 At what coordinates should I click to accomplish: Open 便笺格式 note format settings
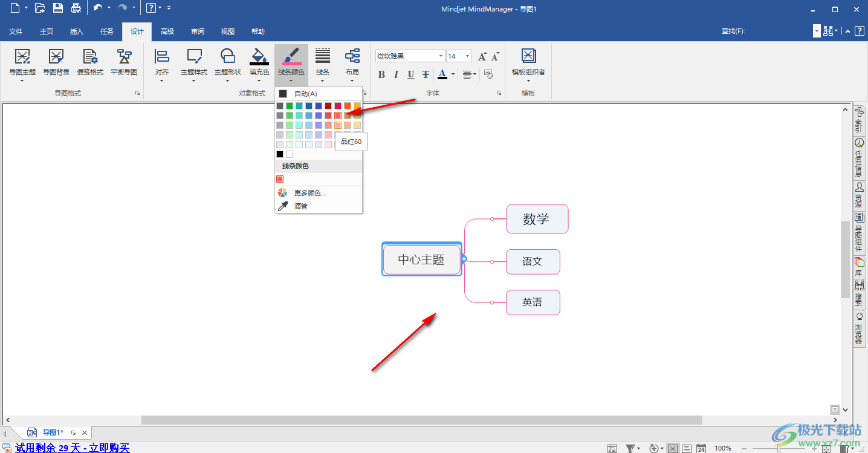point(90,63)
